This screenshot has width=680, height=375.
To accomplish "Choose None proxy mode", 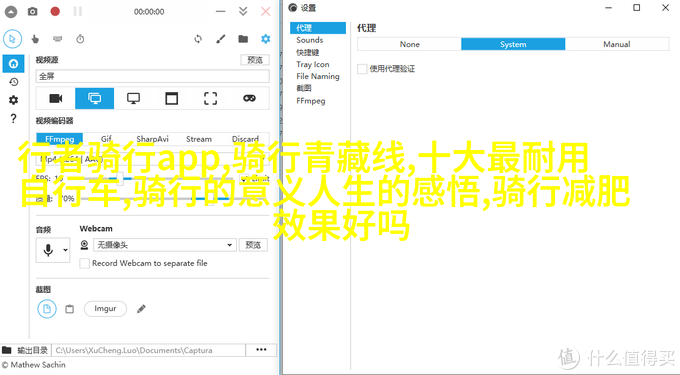I will coord(409,44).
